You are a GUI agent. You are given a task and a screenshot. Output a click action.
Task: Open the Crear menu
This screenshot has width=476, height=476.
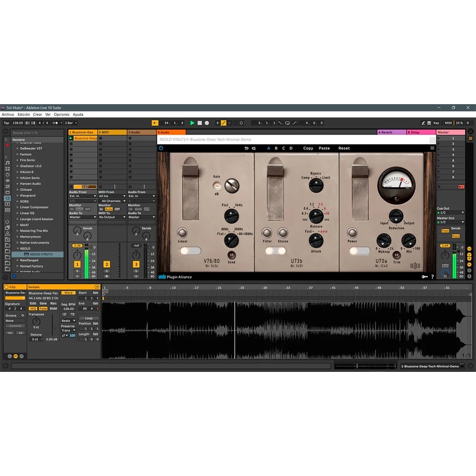click(38, 114)
